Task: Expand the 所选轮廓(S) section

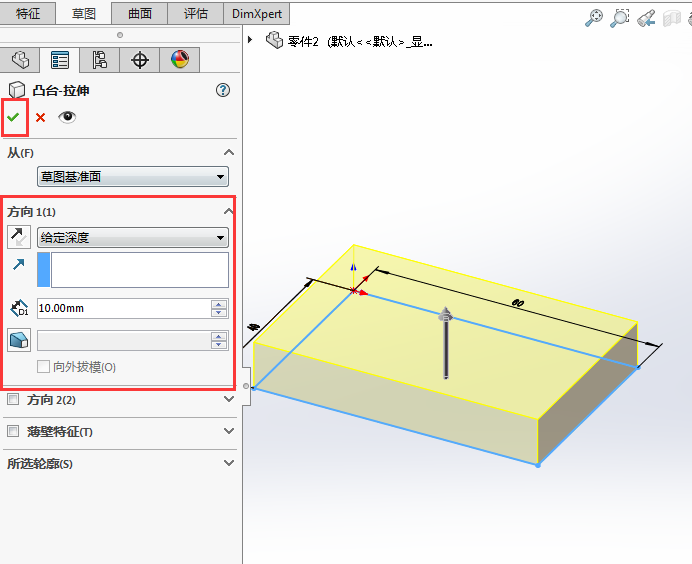Action: tap(229, 463)
